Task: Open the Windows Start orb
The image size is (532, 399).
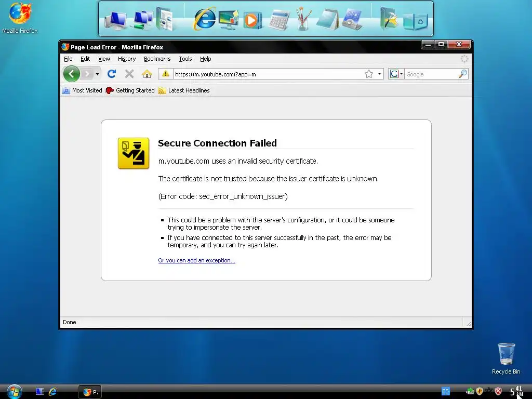Action: click(15, 392)
